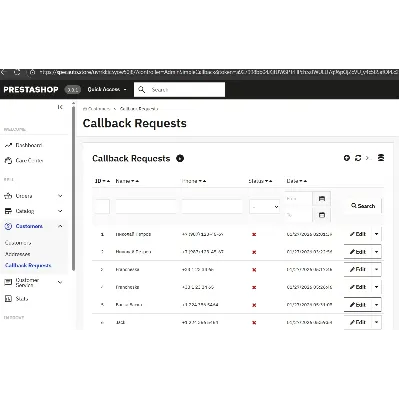Viewport: 400px width, 400px height.
Task: Collapse the sidebar menu with the arrow icon
Action: pyautogui.click(x=60, y=107)
